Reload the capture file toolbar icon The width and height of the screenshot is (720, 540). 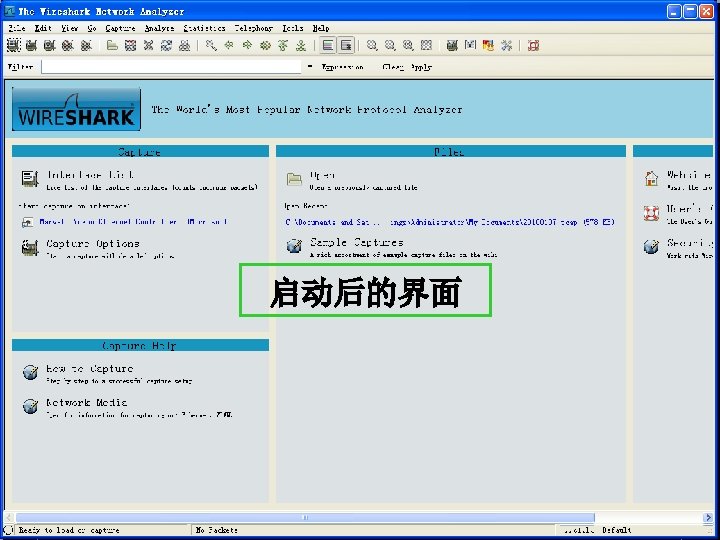166,45
